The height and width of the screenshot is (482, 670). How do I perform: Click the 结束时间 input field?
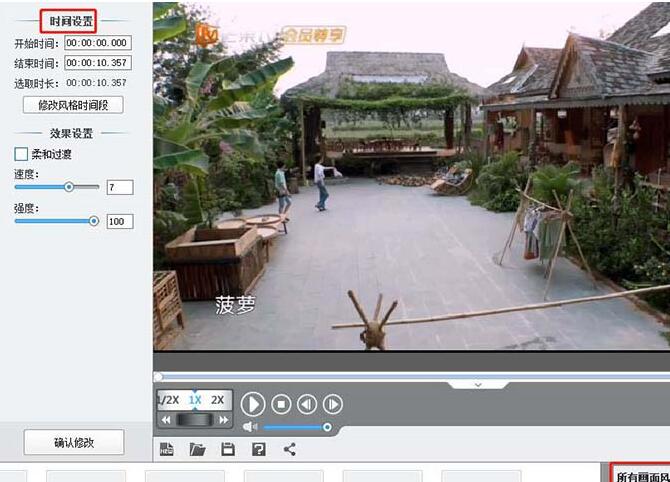tap(98, 63)
